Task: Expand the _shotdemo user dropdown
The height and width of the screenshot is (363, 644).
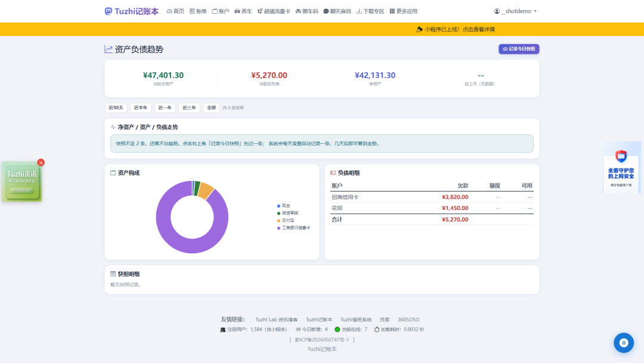Action: (515, 11)
